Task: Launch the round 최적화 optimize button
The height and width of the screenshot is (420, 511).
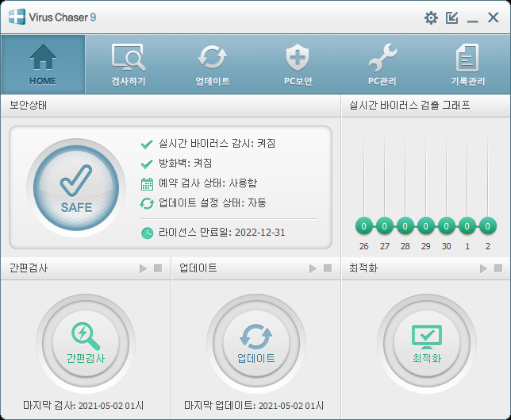Action: tap(427, 343)
